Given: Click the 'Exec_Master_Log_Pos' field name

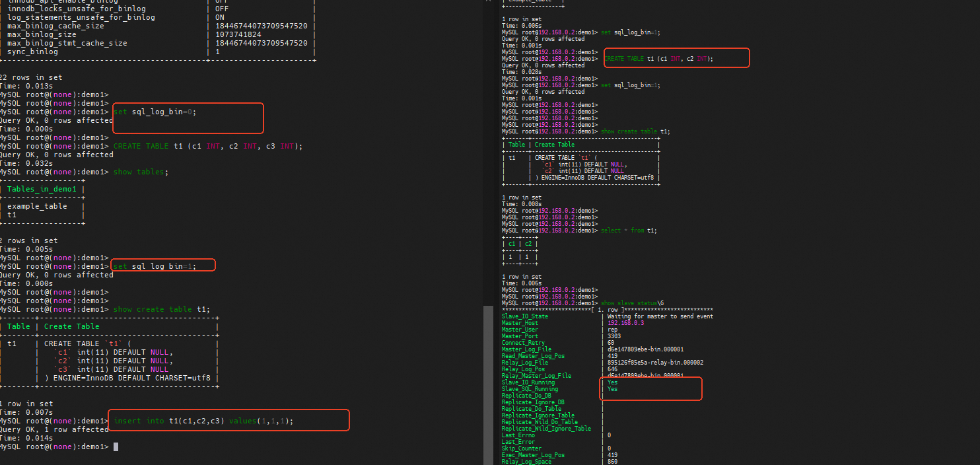Looking at the screenshot, I should [x=534, y=455].
